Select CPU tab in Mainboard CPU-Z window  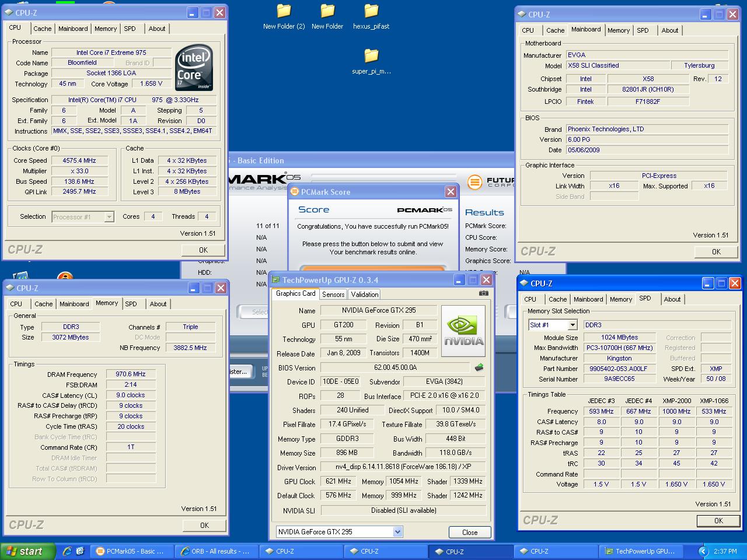coord(528,30)
